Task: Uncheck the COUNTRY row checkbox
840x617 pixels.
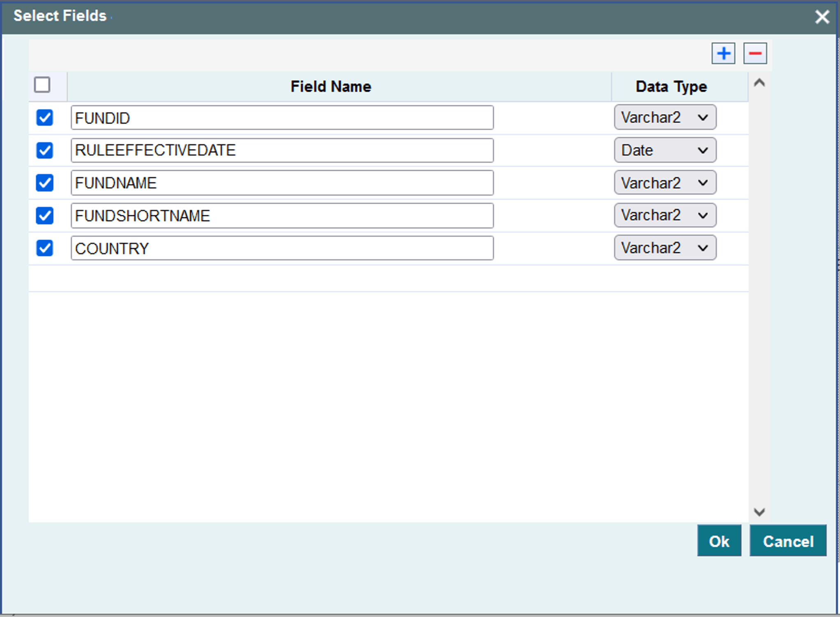Action: pos(44,248)
